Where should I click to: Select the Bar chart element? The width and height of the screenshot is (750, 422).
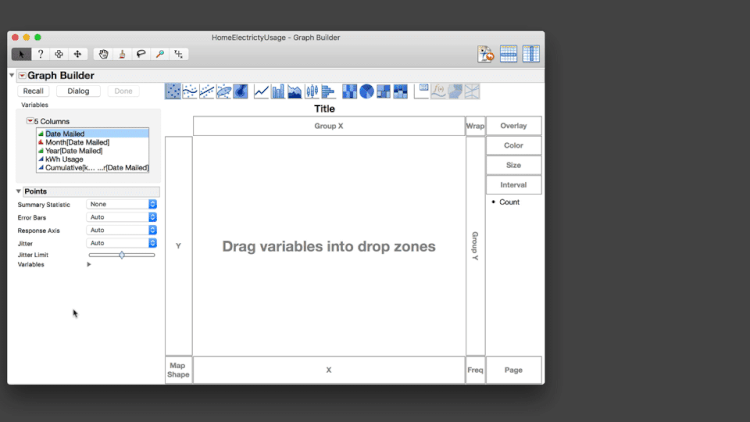[278, 91]
